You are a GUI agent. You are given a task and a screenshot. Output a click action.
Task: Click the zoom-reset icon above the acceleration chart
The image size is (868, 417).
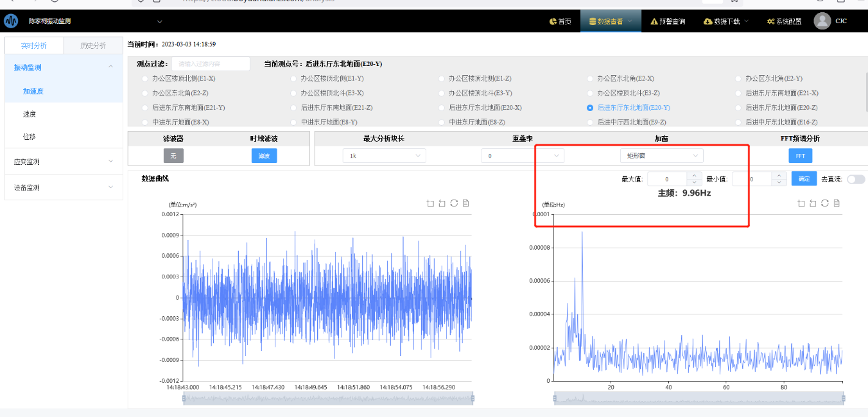click(x=442, y=203)
